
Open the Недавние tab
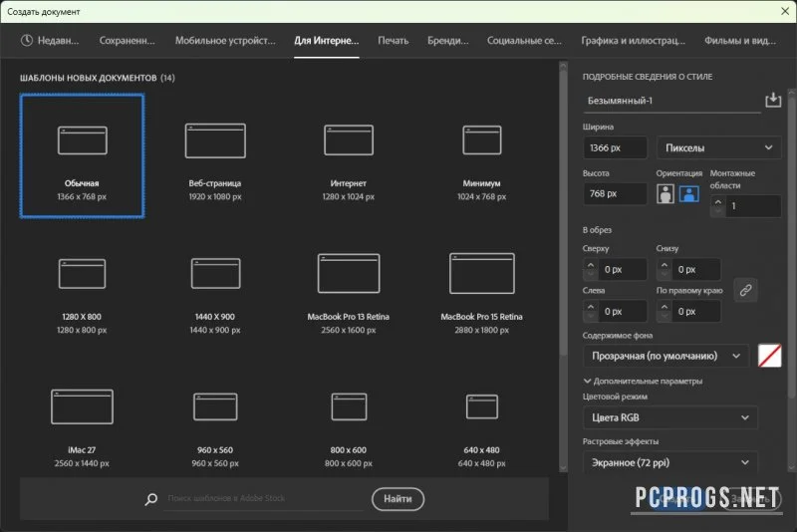(50, 40)
